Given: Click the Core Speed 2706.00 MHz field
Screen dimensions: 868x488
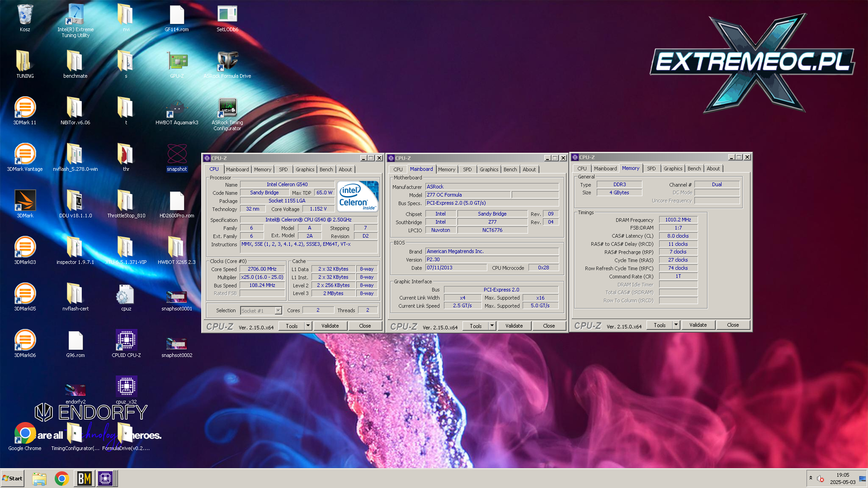Looking at the screenshot, I should (x=262, y=269).
